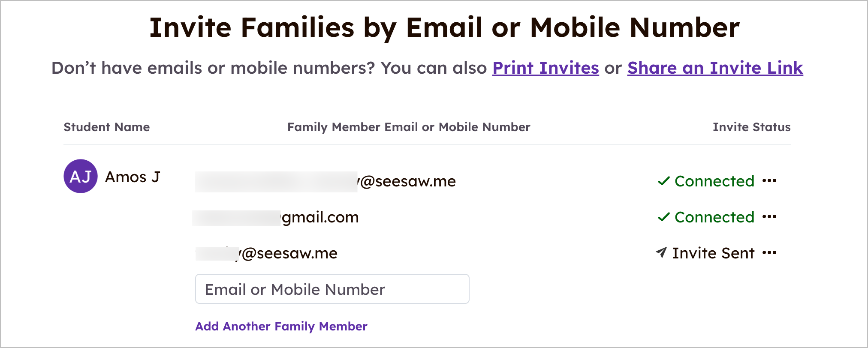Select the gmail.com family email entry
Viewport: 868px width, 348px height.
[276, 217]
